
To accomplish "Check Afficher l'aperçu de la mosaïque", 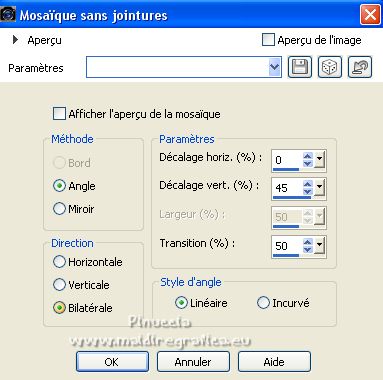I will pos(59,114).
